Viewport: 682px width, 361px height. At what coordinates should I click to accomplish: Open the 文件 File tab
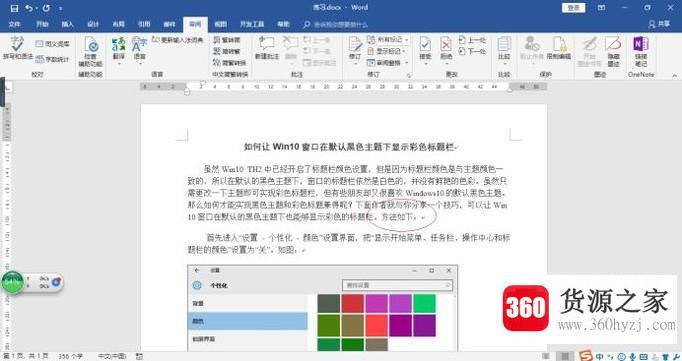[14, 24]
